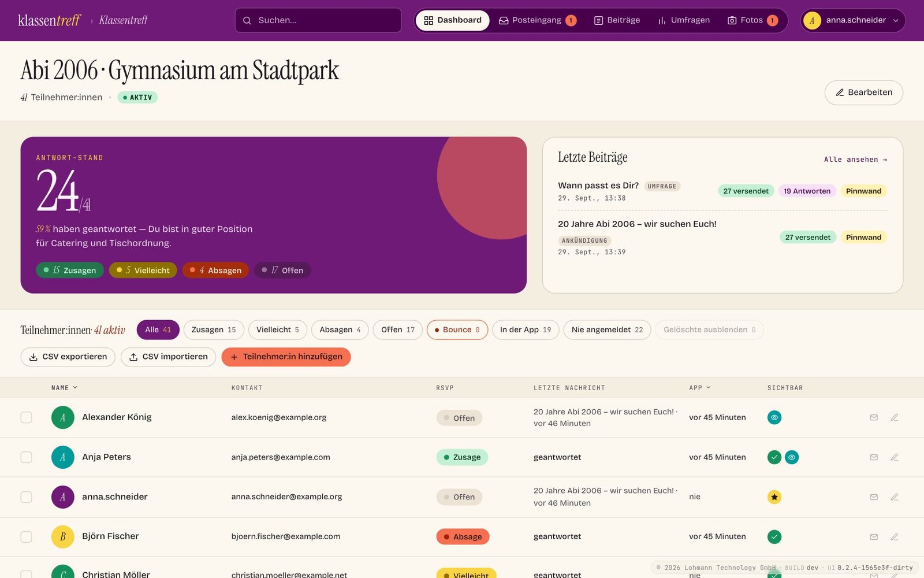Open the anna.schneider account menu
924x578 pixels.
[x=852, y=20]
